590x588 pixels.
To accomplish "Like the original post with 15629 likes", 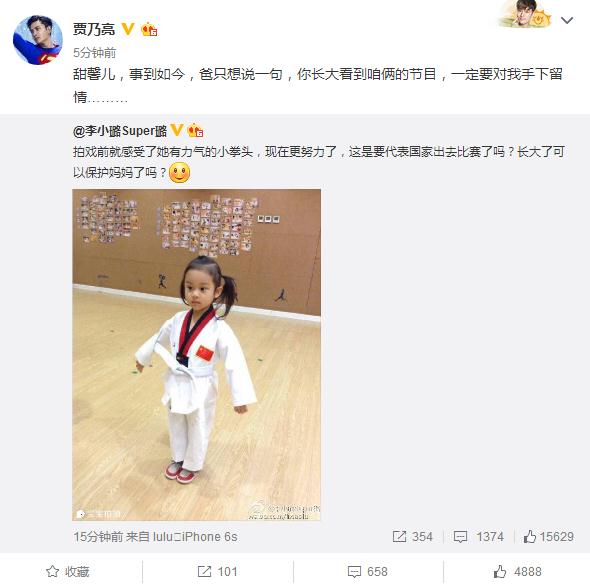I will click(x=548, y=536).
